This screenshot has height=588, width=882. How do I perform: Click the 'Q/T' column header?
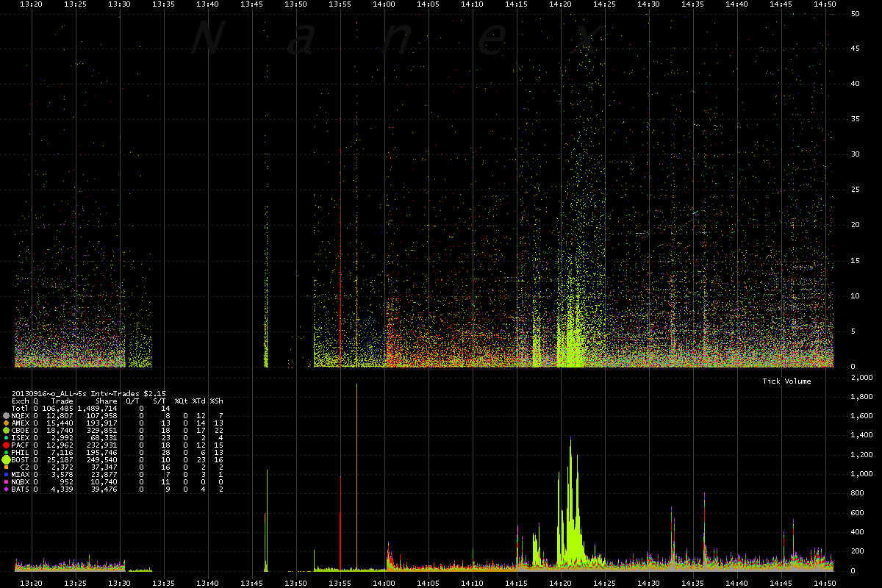[x=133, y=401]
